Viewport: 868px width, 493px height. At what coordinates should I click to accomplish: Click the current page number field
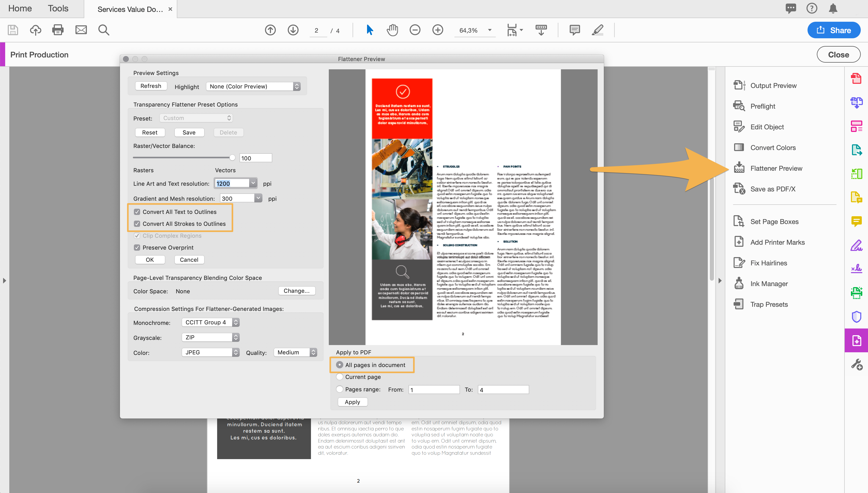(x=317, y=30)
